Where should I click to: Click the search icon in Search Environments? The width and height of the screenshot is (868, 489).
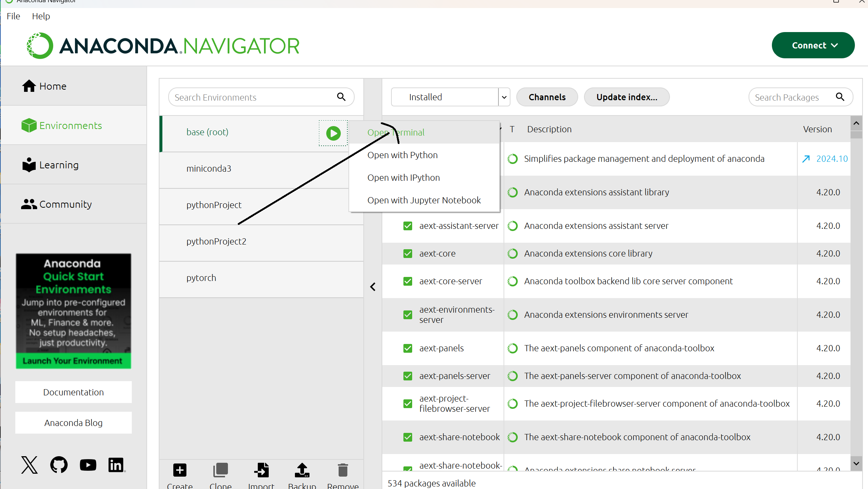(341, 97)
